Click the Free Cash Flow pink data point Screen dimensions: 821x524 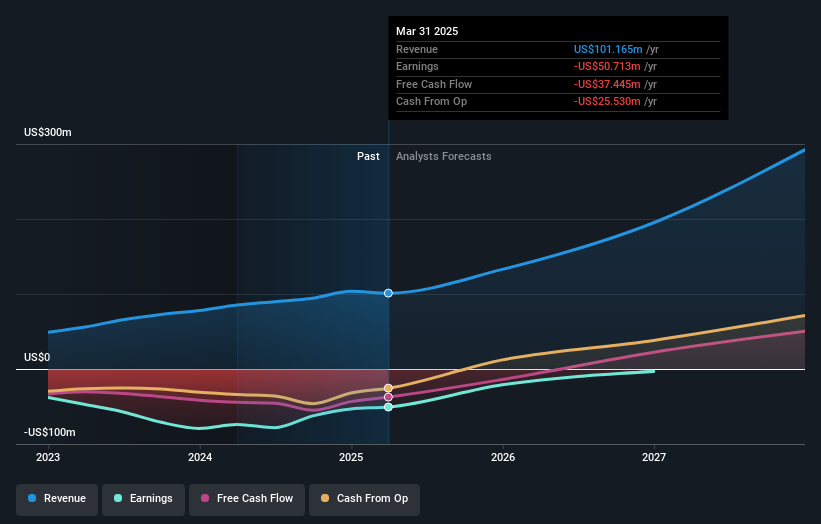click(x=388, y=397)
